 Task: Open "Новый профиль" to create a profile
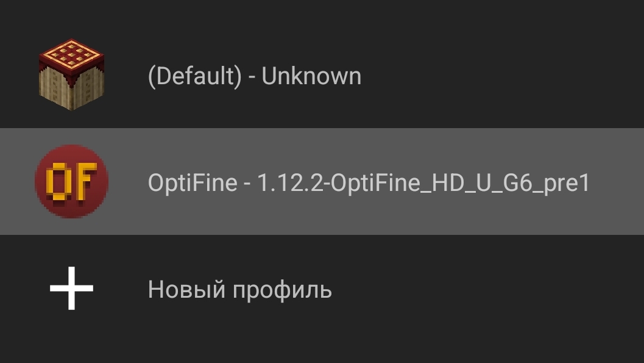click(x=239, y=289)
